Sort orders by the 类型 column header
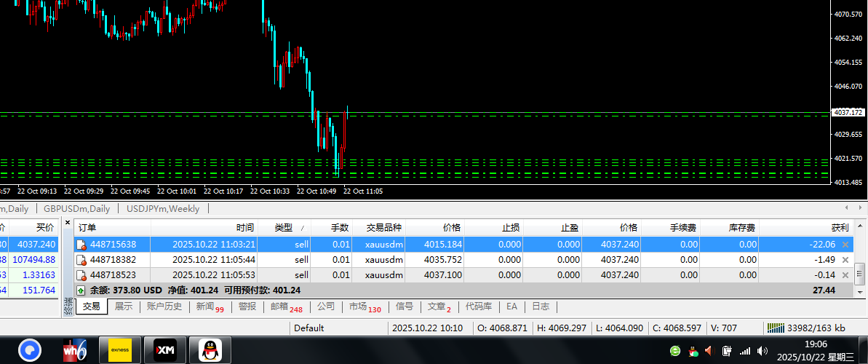This screenshot has width=868, height=364. (284, 228)
